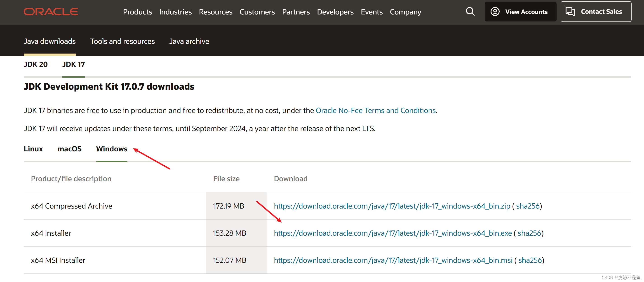Click the 'File size' column header
The image size is (644, 282).
tap(226, 179)
